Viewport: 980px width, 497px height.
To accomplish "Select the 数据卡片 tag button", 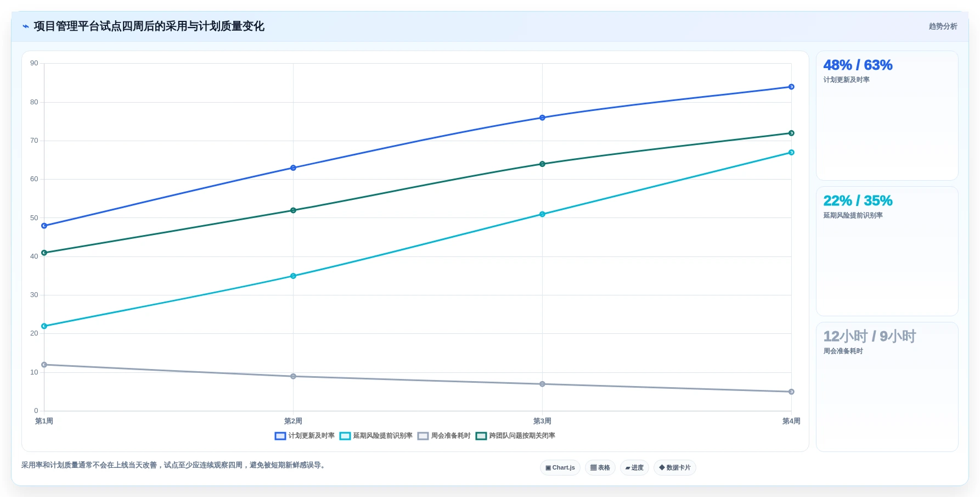I will (675, 468).
